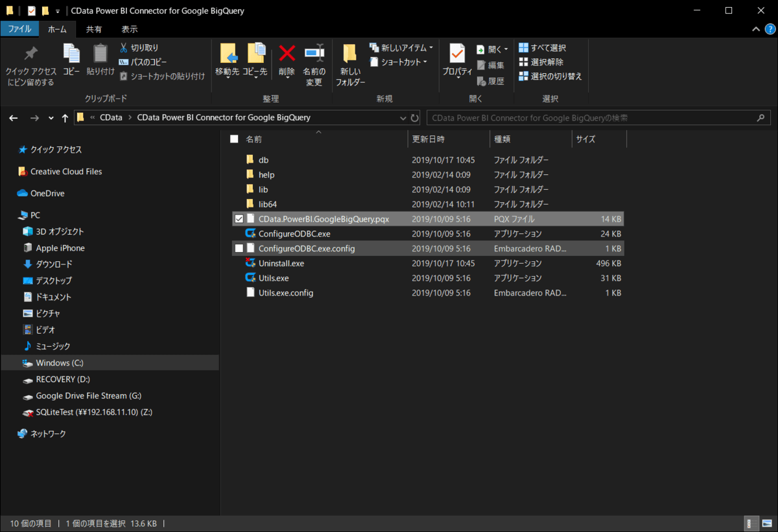The image size is (778, 532).
Task: Click すべて選択 select all
Action: pyautogui.click(x=542, y=48)
